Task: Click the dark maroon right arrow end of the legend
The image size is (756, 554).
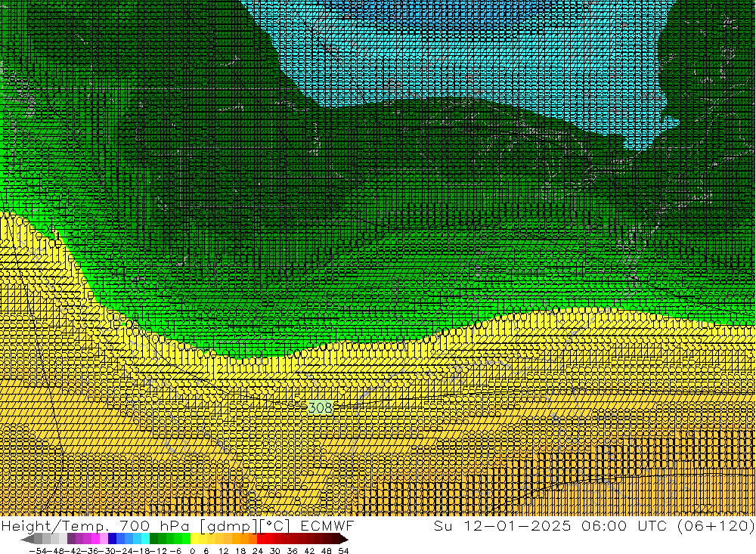Action: tap(342, 539)
